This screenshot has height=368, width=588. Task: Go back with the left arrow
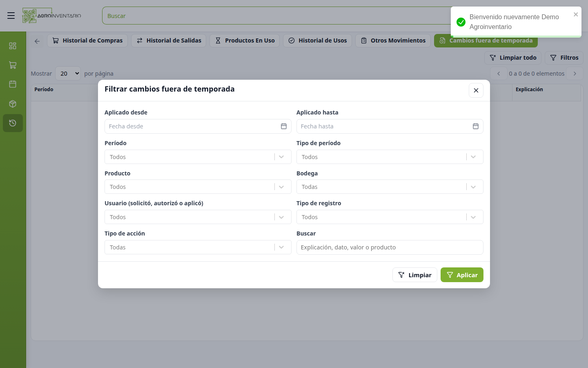tap(37, 41)
